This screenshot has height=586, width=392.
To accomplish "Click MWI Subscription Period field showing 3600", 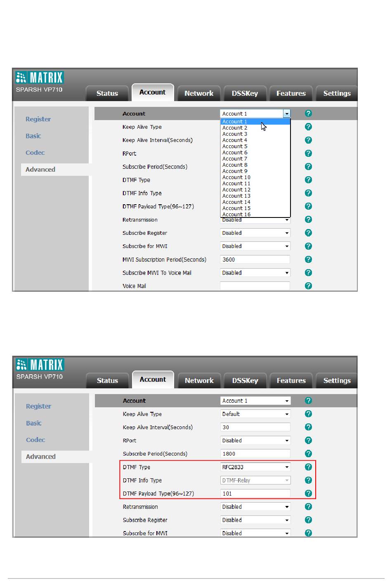I will [255, 260].
